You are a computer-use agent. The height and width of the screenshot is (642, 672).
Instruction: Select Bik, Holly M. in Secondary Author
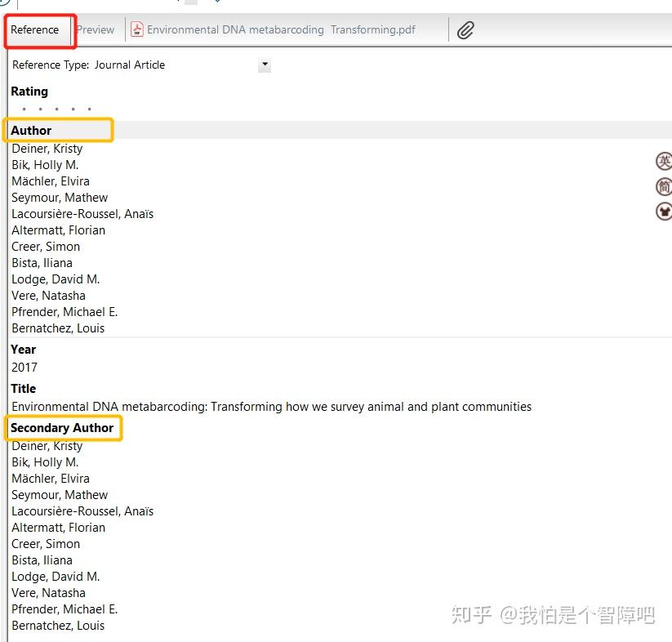(45, 462)
